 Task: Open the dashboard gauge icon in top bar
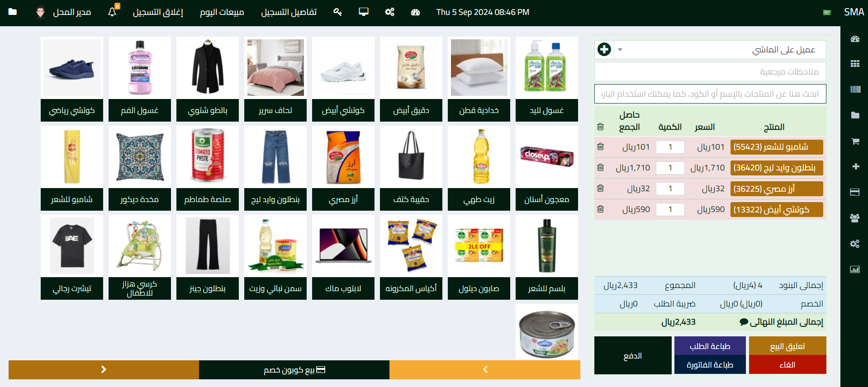415,12
